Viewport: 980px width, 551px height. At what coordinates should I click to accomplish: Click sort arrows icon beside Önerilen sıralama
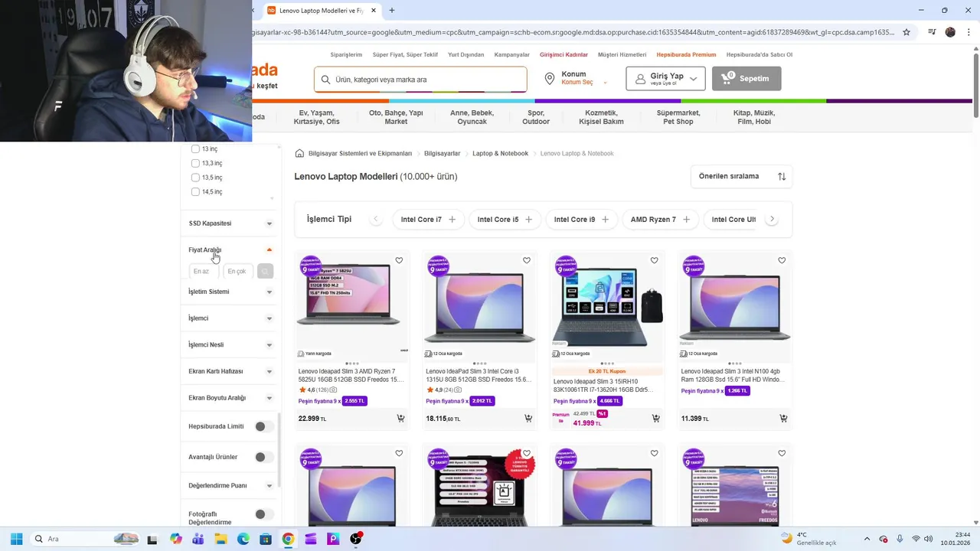pyautogui.click(x=782, y=176)
